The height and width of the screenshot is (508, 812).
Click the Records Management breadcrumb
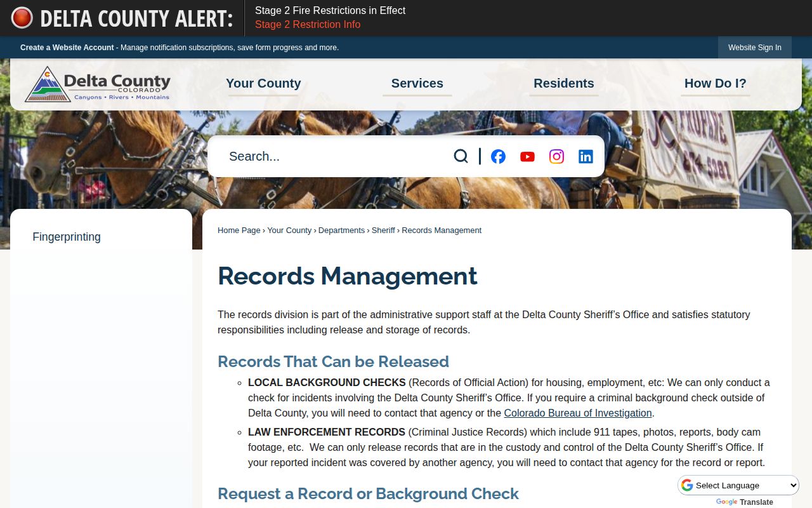click(x=442, y=231)
